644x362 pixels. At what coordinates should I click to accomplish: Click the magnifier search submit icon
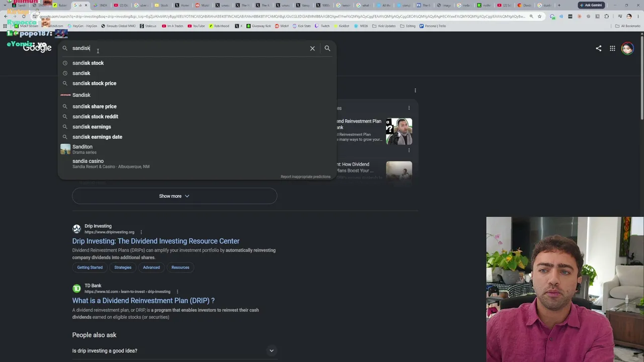pyautogui.click(x=327, y=48)
